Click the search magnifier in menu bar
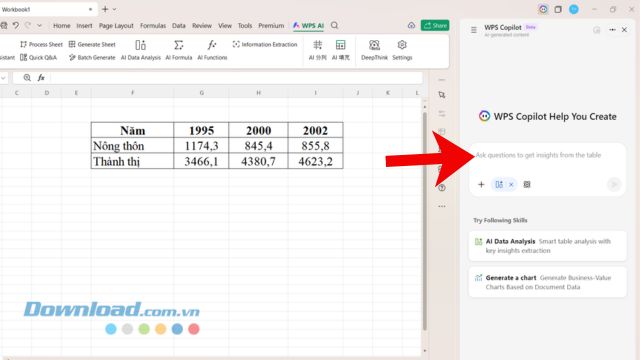640x360 pixels. pos(334,25)
